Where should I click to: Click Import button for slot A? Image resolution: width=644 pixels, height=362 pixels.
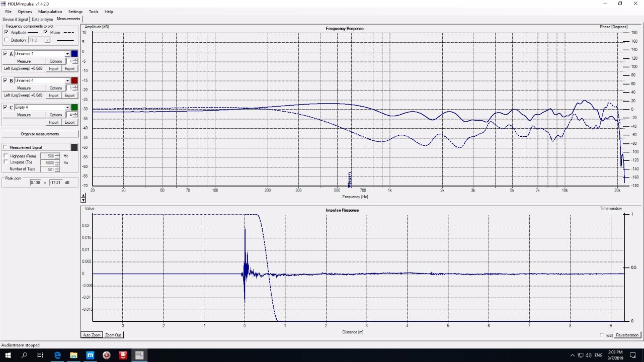53,68
